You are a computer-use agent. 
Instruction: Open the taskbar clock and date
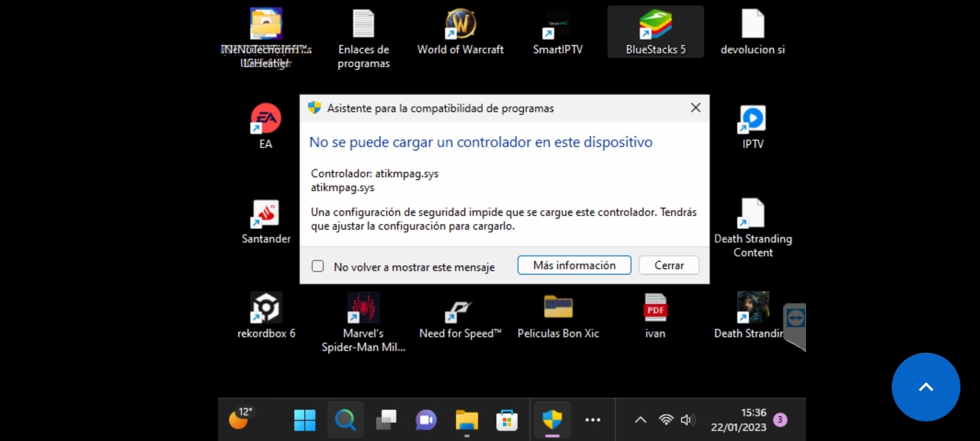pyautogui.click(x=739, y=420)
